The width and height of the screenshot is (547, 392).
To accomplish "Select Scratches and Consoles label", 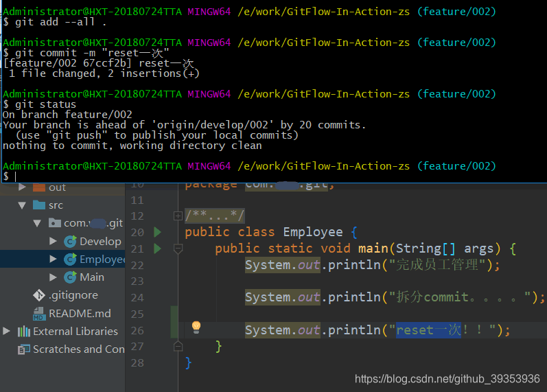I will pyautogui.click(x=79, y=349).
